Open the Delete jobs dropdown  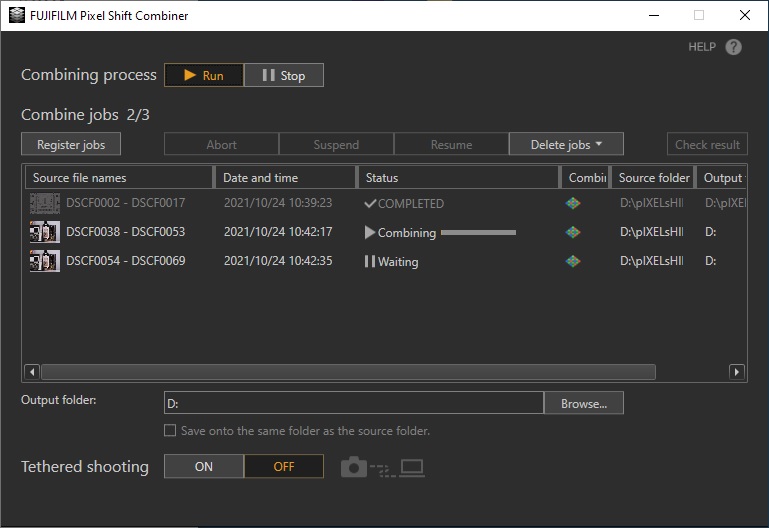pos(566,144)
